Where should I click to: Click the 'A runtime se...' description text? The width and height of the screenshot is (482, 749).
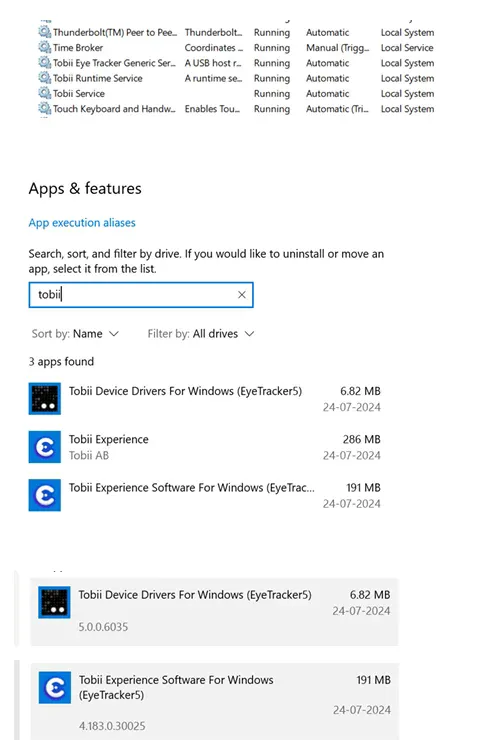tap(214, 78)
